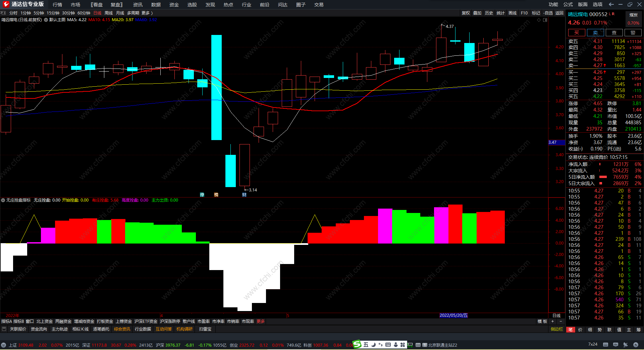Click the red 买 buy button
The image size is (644, 350).
(x=577, y=33)
